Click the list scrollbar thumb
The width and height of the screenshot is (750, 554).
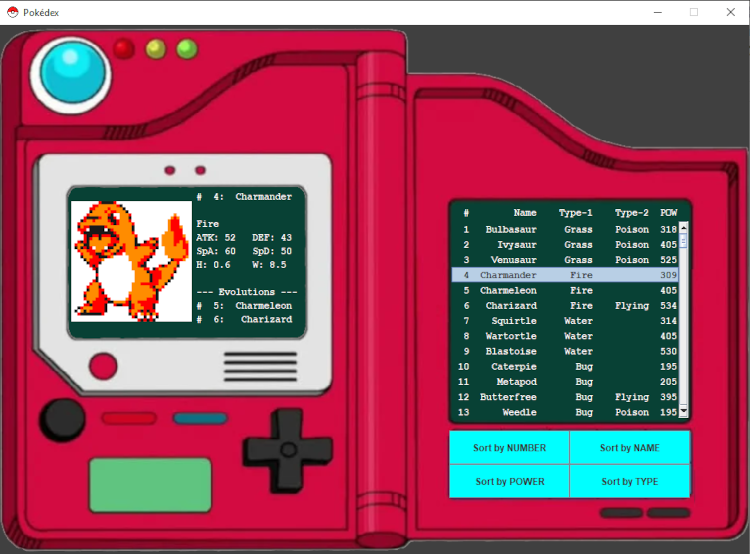click(x=684, y=241)
